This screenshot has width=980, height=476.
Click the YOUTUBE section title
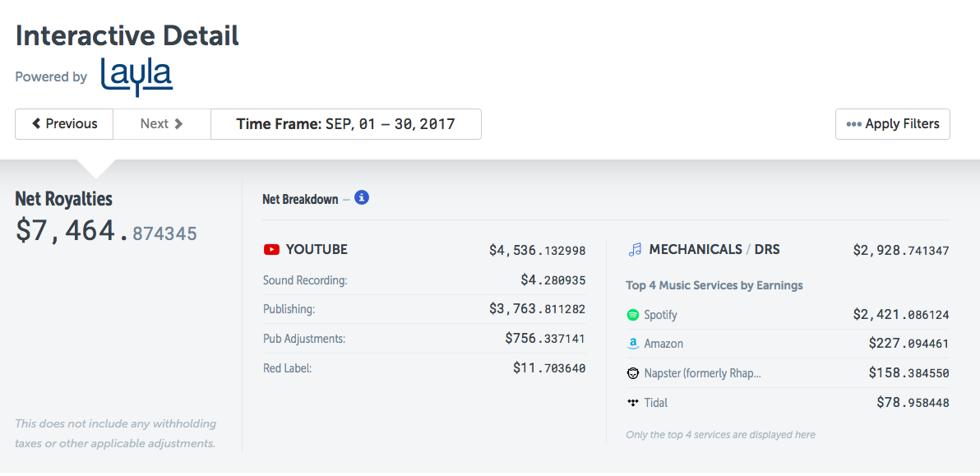pyautogui.click(x=317, y=250)
